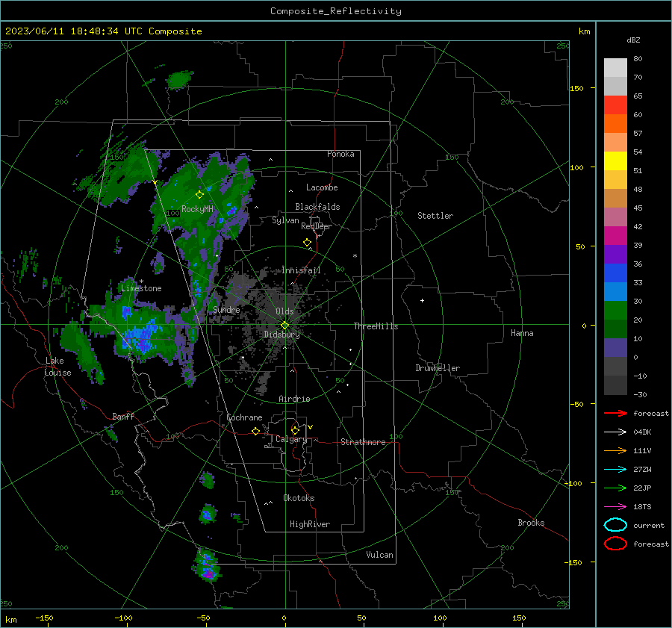The width and height of the screenshot is (672, 628).
Task: Click the 0 dBZ slate purple swatch
Action: pyautogui.click(x=615, y=347)
